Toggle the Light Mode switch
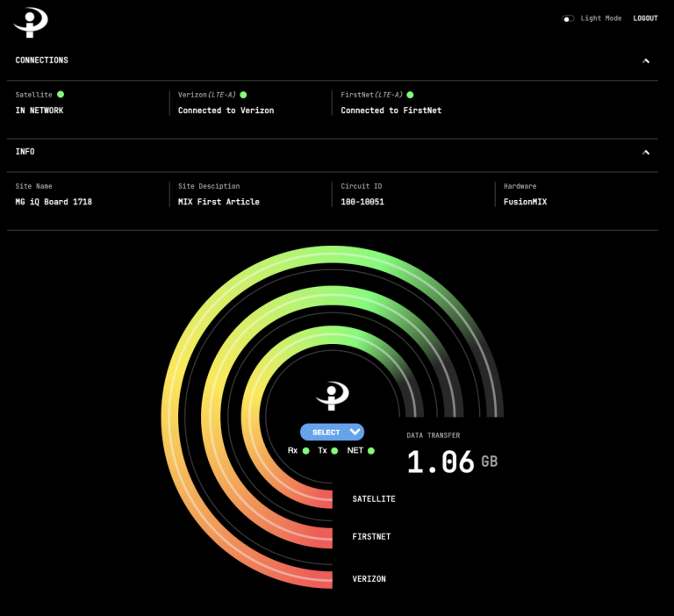The image size is (674, 616). pos(568,18)
